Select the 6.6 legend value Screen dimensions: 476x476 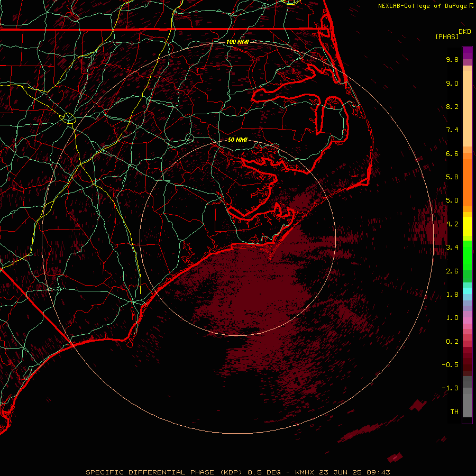452,153
